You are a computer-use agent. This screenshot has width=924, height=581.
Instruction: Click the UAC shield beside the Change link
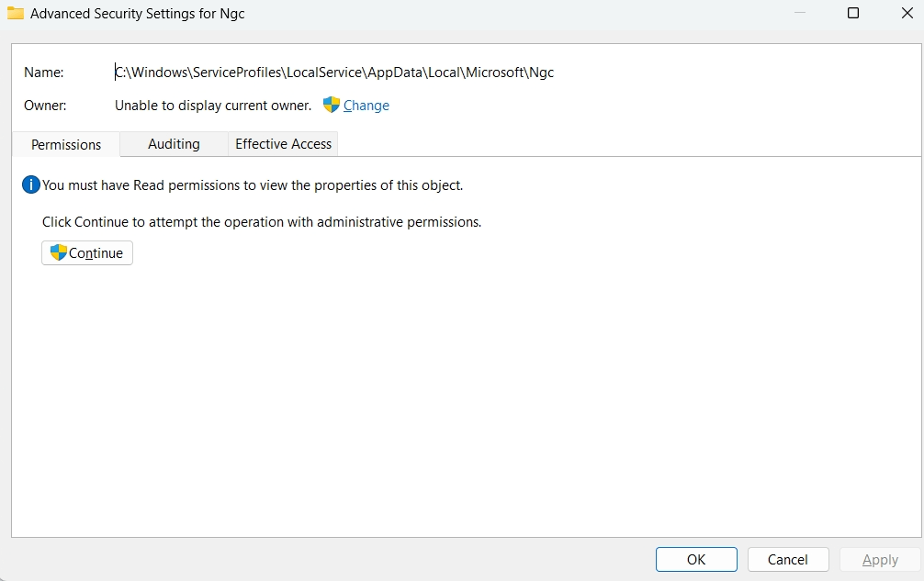click(x=331, y=105)
